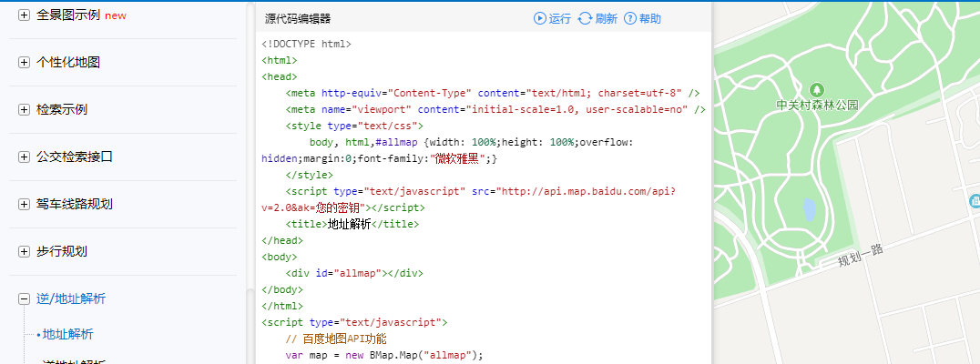Image resolution: width=980 pixels, height=364 pixels.
Task: Click the 刷新 text button
Action: tap(607, 19)
